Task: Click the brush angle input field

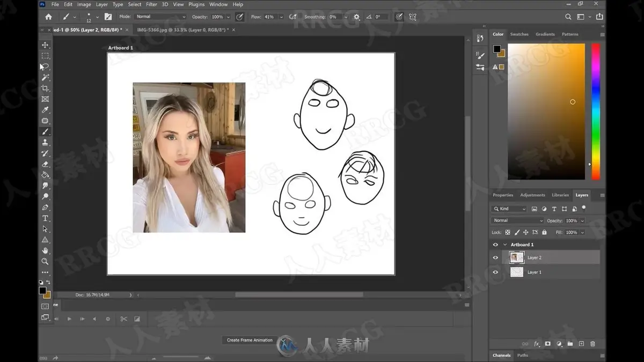Action: click(382, 17)
